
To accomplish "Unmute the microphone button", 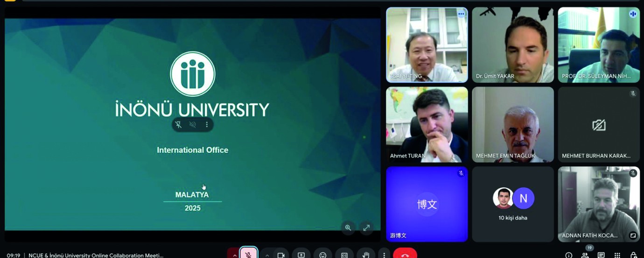I will [249, 254].
